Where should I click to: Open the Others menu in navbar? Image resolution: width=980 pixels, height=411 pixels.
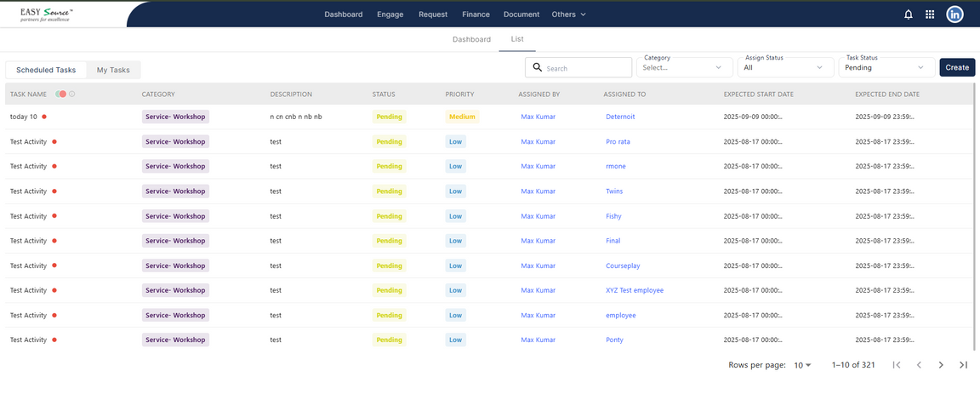click(x=568, y=14)
